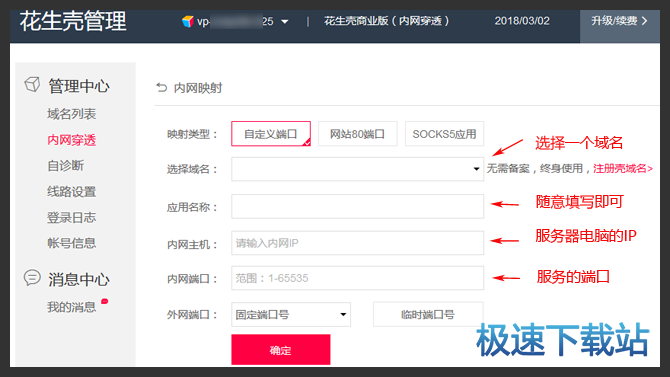This screenshot has height=377, width=670.
Task: Open 登录日志 in the sidebar
Action: 71,218
